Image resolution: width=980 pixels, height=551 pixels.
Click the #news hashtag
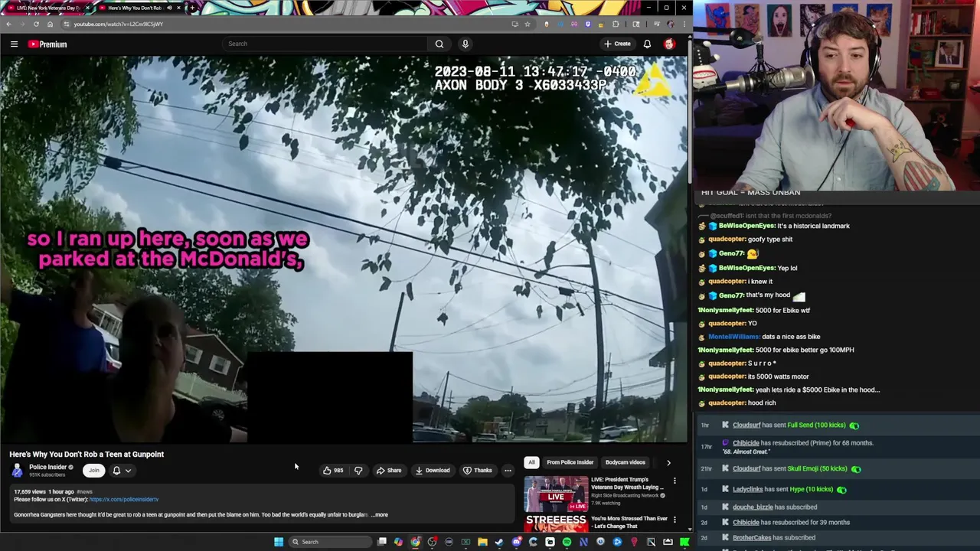pyautogui.click(x=84, y=491)
